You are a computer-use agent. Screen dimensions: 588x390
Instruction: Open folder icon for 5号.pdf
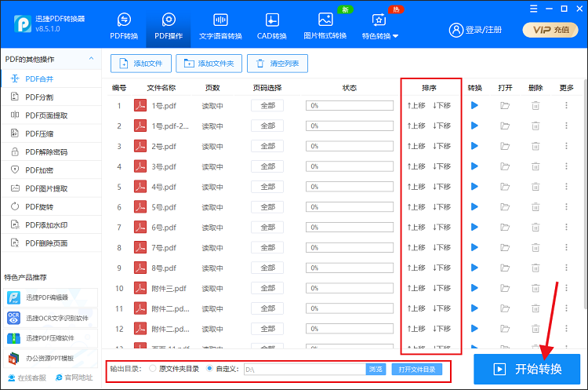(x=505, y=207)
